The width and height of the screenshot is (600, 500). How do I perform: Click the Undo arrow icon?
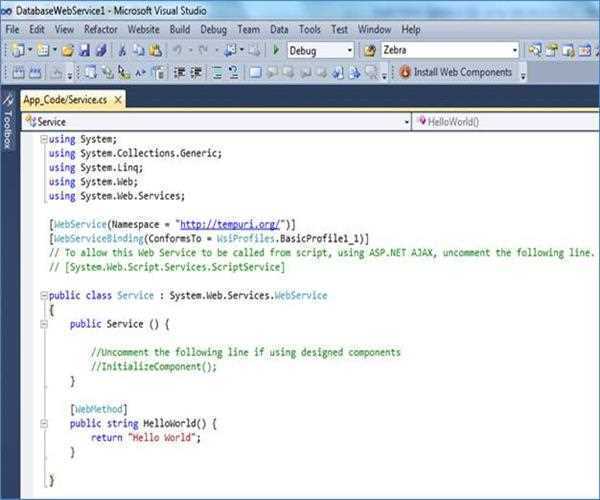point(178,50)
